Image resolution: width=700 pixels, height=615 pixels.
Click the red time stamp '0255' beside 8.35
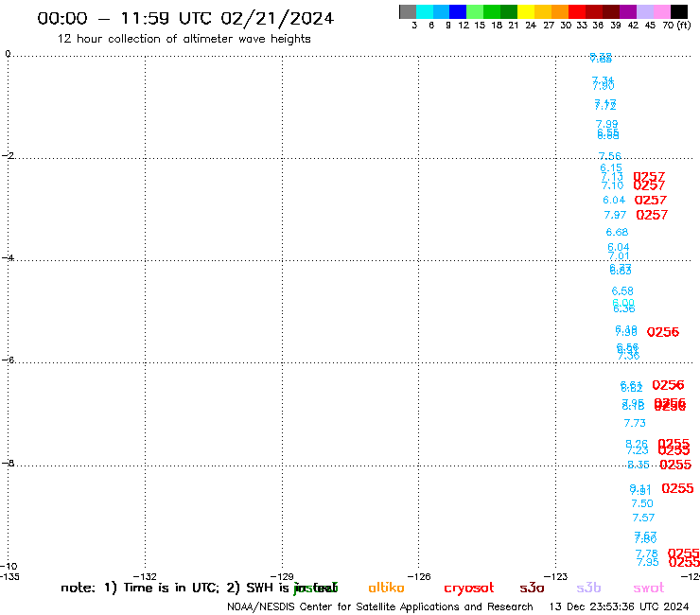[x=675, y=465]
